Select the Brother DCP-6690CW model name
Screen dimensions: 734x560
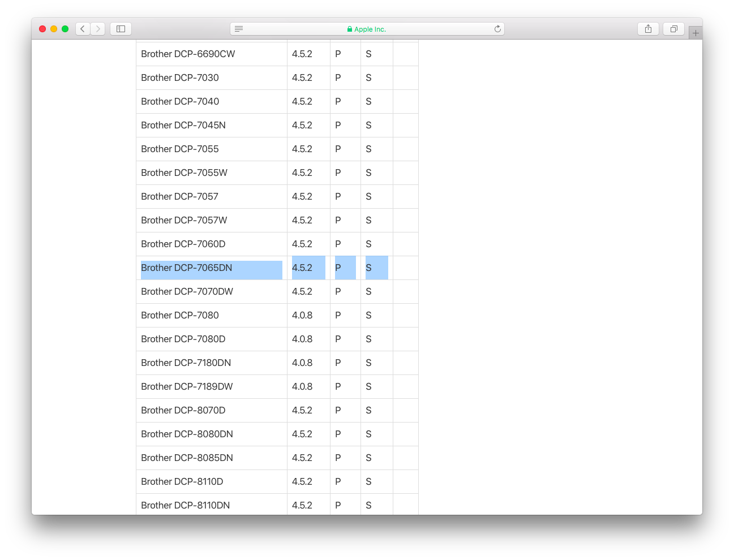click(188, 54)
